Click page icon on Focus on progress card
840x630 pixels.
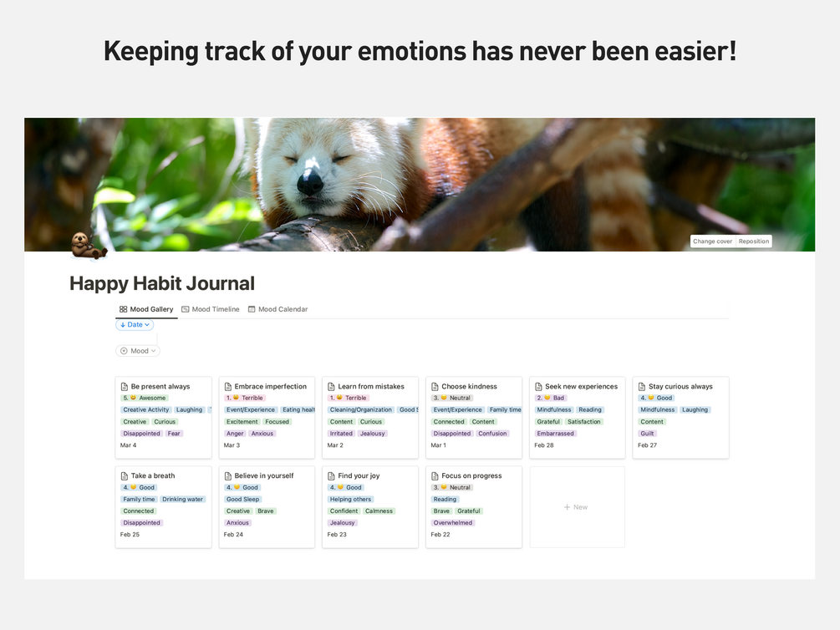(435, 475)
